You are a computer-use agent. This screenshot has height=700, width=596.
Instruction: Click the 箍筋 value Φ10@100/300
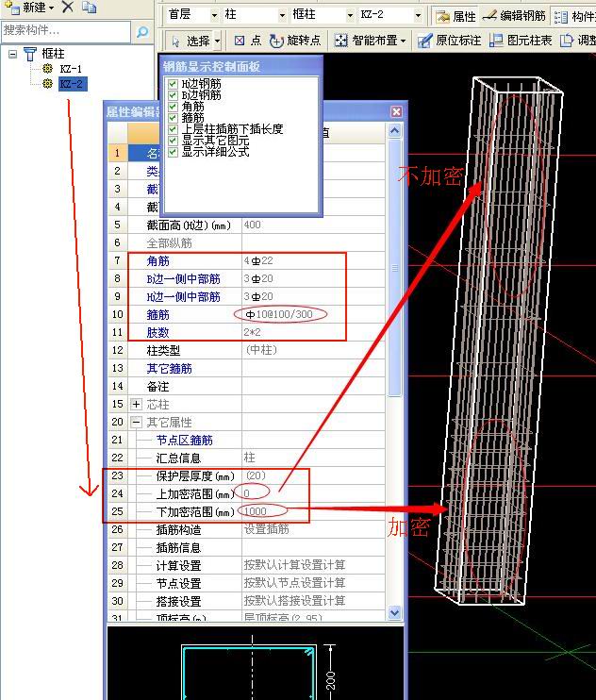[279, 314]
